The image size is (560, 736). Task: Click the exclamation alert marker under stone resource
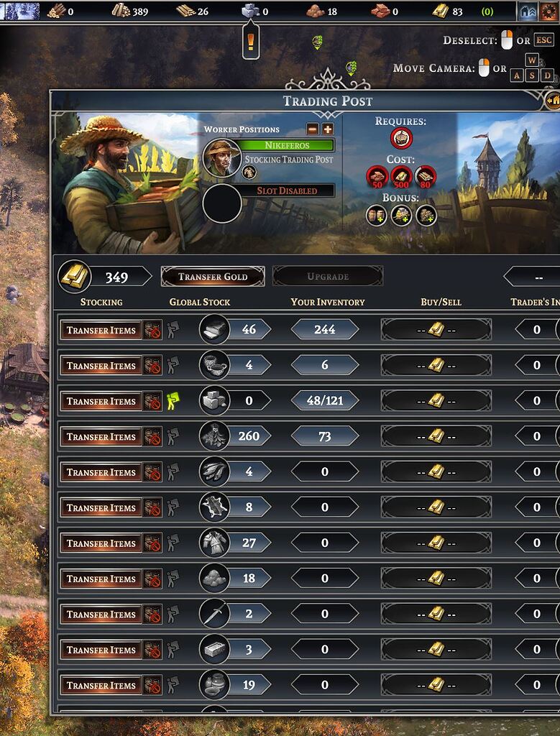[251, 42]
